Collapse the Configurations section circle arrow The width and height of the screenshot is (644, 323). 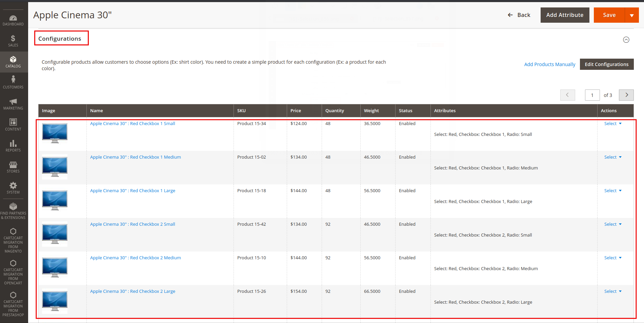[x=626, y=40]
